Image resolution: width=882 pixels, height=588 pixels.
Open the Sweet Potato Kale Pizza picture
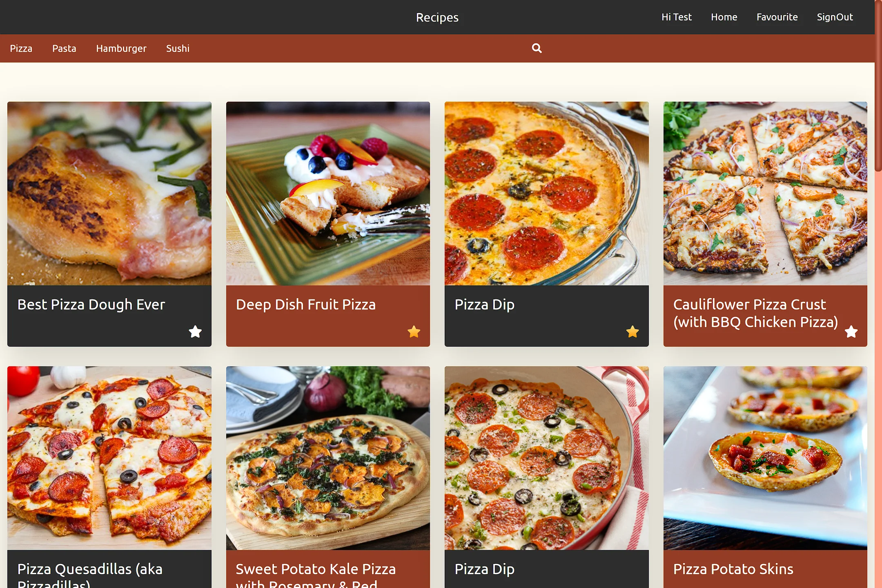[x=328, y=458]
